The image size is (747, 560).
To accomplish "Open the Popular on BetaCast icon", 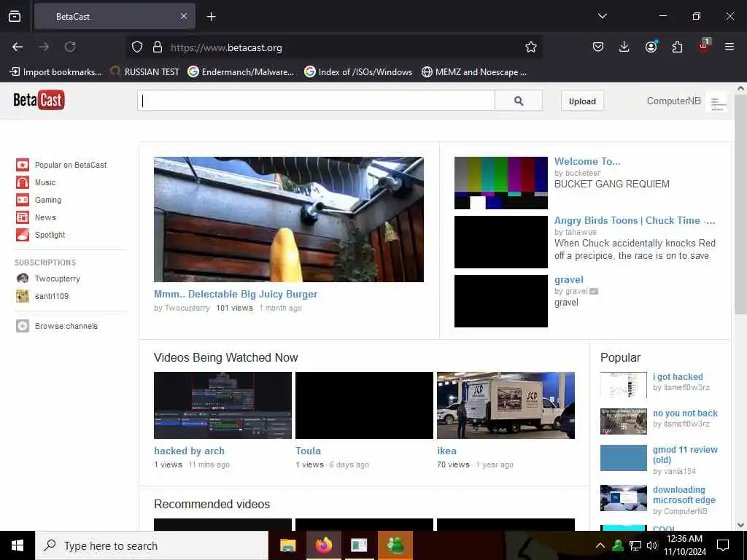I will pos(23,165).
